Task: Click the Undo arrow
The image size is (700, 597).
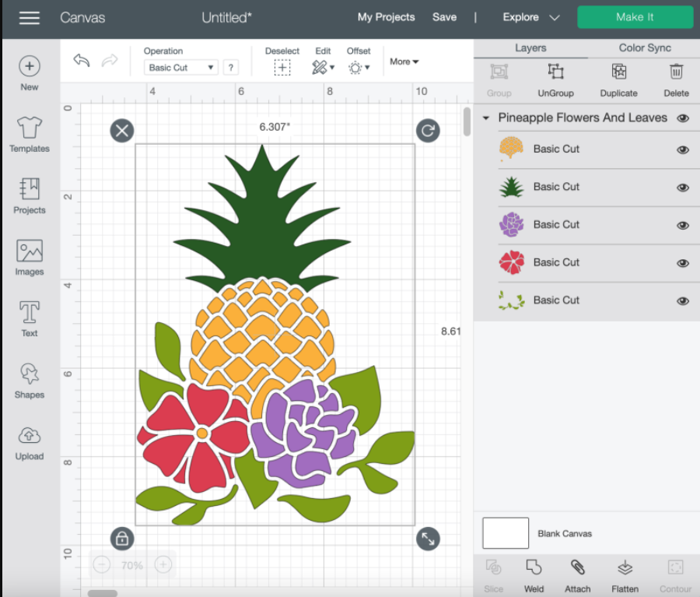Action: 82,60
